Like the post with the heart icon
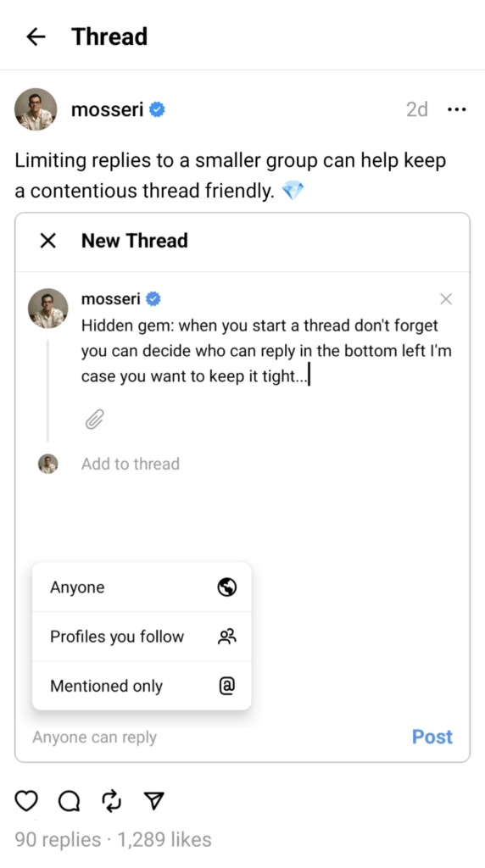485x868 pixels. (x=26, y=800)
